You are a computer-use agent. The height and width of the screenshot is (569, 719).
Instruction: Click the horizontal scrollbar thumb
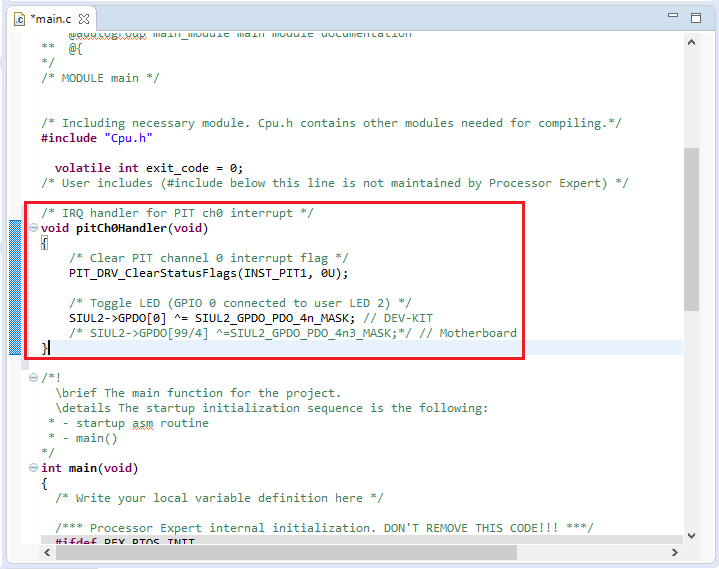(286, 552)
